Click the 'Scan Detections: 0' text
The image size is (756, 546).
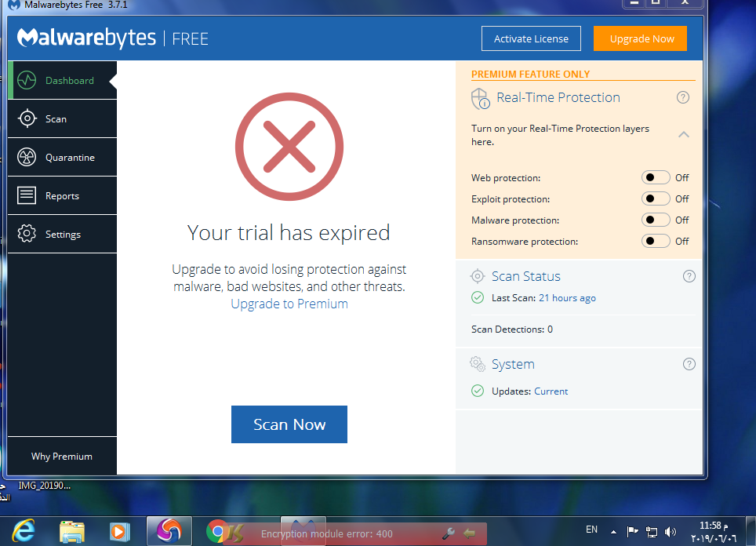(x=512, y=329)
